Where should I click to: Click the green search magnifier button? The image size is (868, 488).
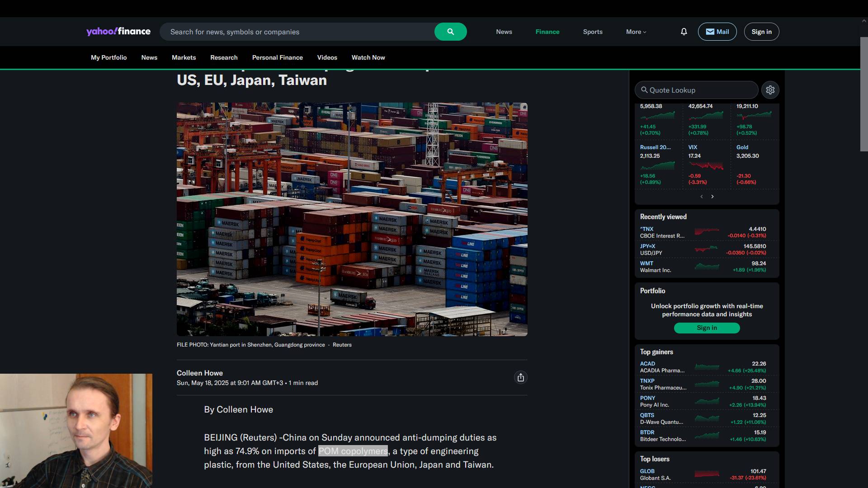(x=450, y=32)
